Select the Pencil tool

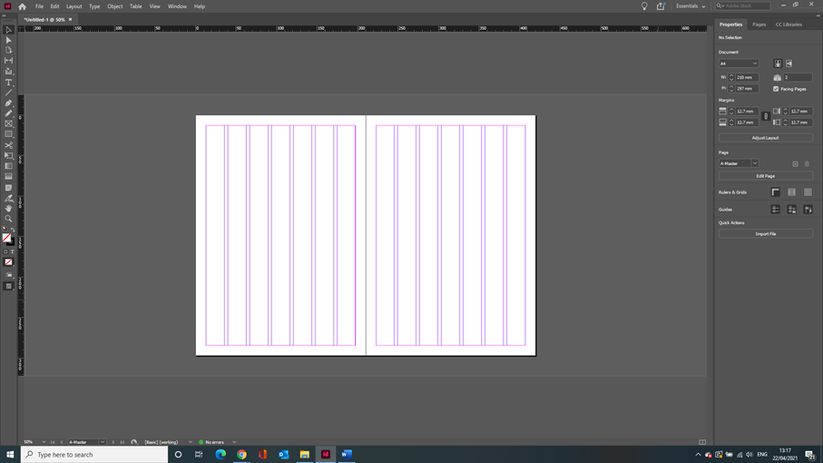tap(8, 113)
